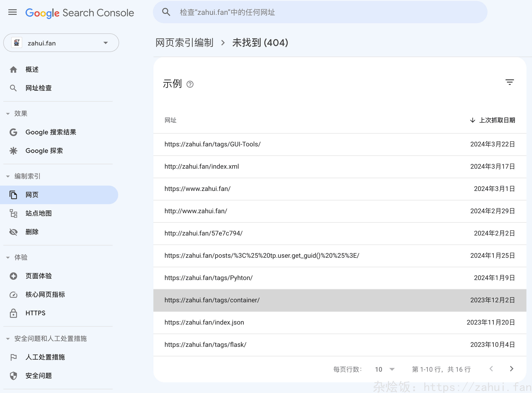The height and width of the screenshot is (393, 532).
Task: Open 删除 removals page
Action: point(32,232)
